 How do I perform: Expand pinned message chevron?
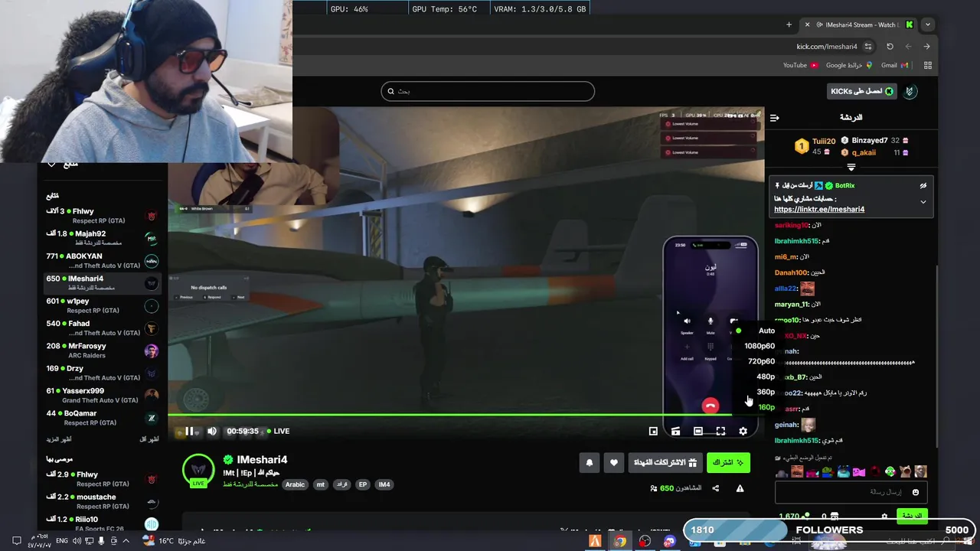(x=923, y=202)
